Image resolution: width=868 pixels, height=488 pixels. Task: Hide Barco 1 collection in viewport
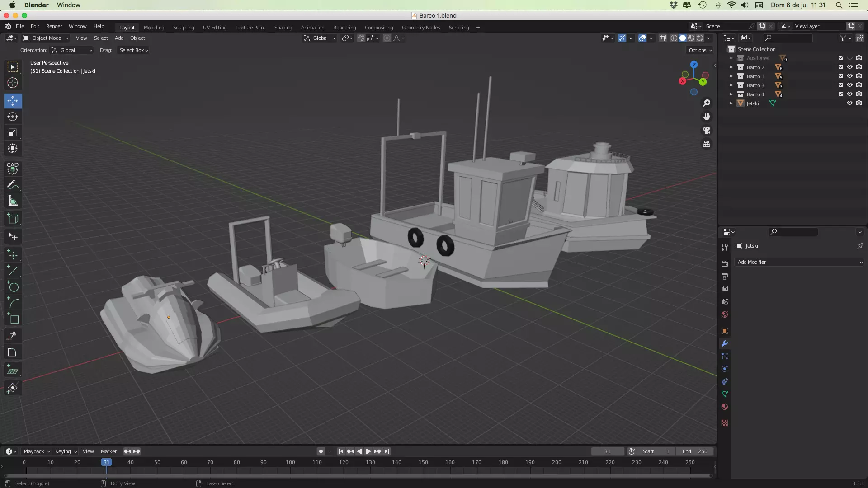tap(849, 76)
